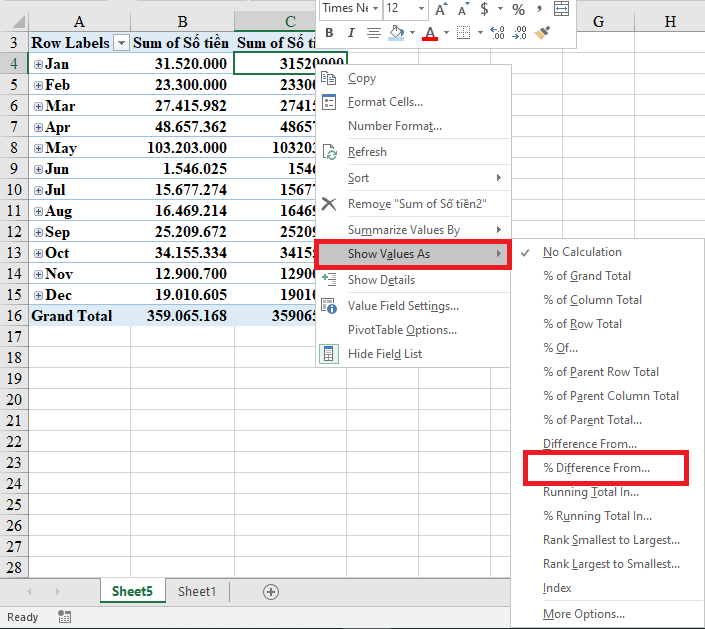The width and height of the screenshot is (705, 629).
Task: Select the Grand Total cell in B16
Action: click(x=181, y=316)
